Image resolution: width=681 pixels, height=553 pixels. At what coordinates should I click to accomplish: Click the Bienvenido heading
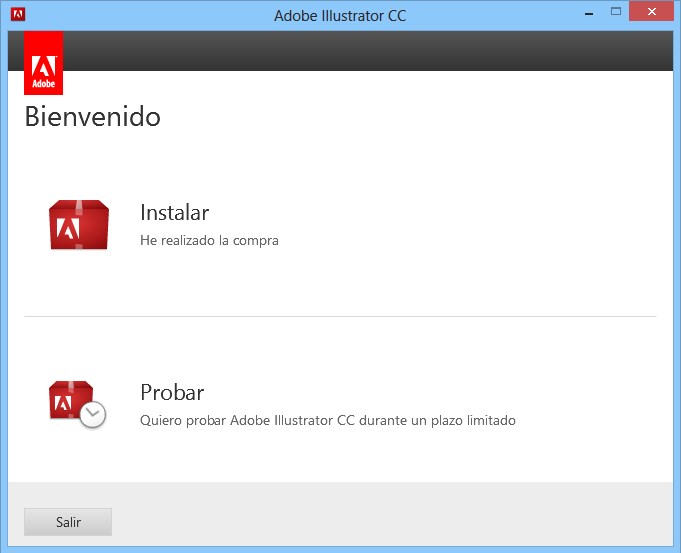[93, 116]
